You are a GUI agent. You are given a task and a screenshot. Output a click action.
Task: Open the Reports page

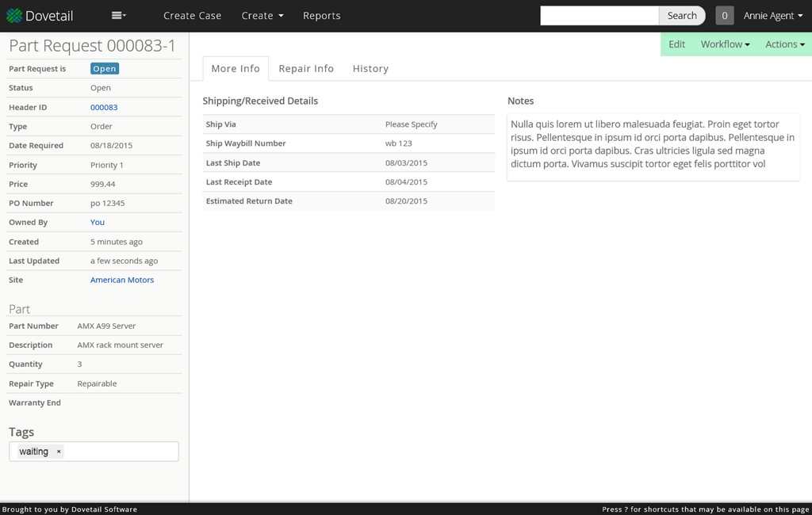pyautogui.click(x=322, y=16)
